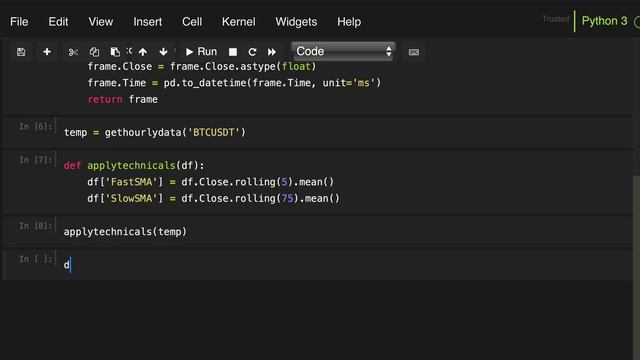Viewport: 640px width, 360px height.
Task: Click the In [6] cell prompt
Action: 36,127
